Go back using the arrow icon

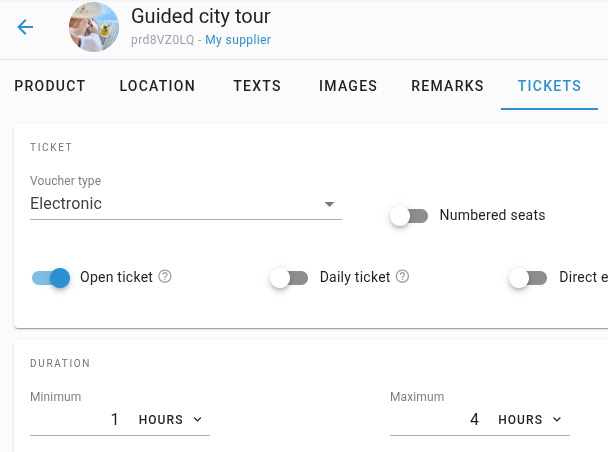[25, 27]
